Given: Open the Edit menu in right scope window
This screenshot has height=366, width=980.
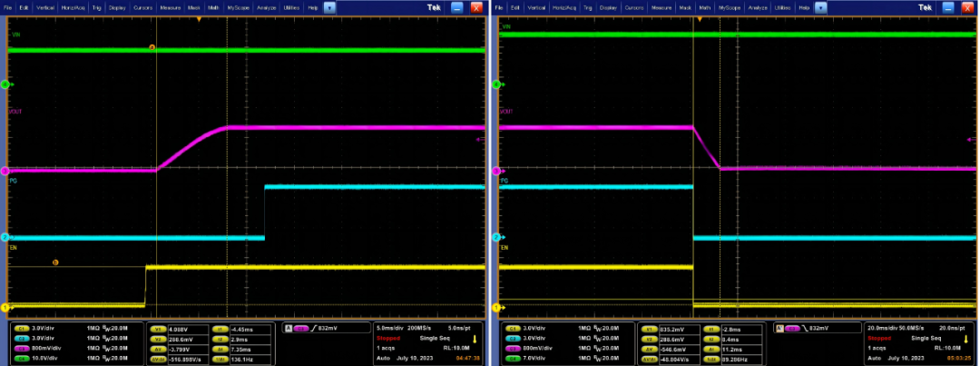Looking at the screenshot, I should pyautogui.click(x=515, y=7).
